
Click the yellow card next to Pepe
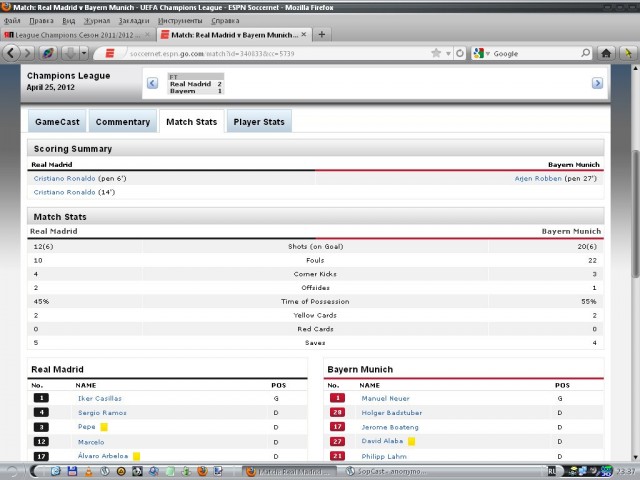coord(104,427)
